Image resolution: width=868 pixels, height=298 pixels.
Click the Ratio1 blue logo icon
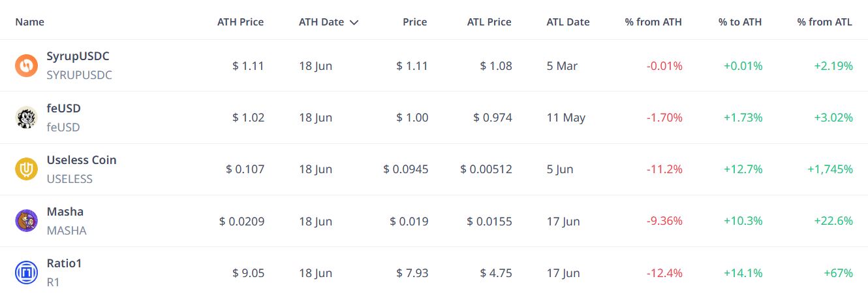(27, 273)
